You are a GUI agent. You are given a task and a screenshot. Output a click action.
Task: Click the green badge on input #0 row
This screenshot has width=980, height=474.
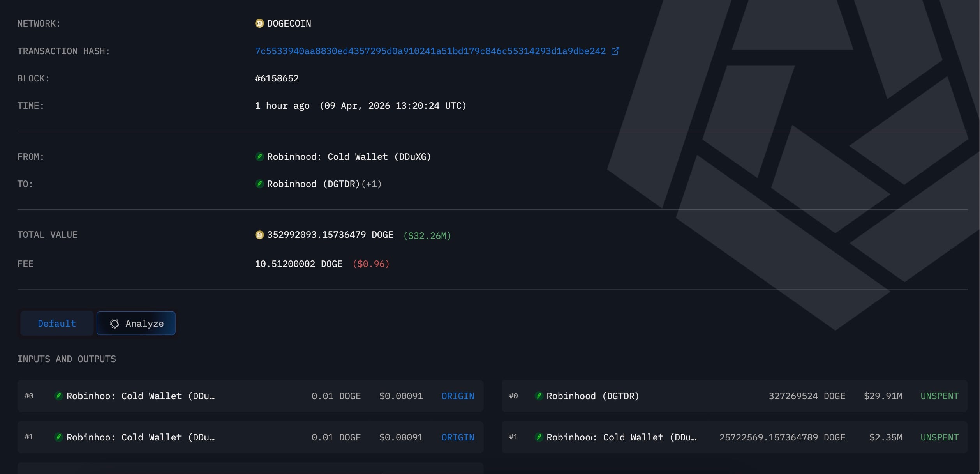coord(59,396)
